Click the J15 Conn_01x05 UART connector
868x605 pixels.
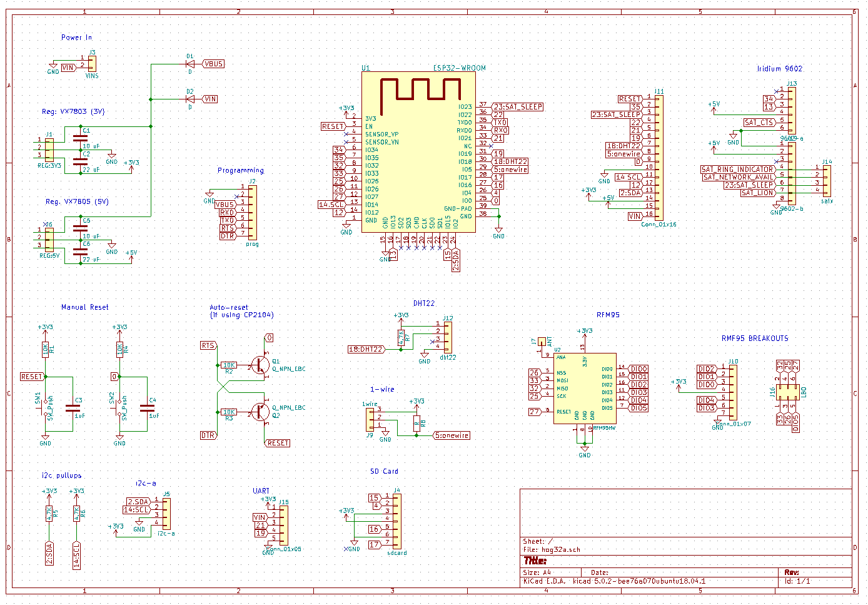click(284, 525)
